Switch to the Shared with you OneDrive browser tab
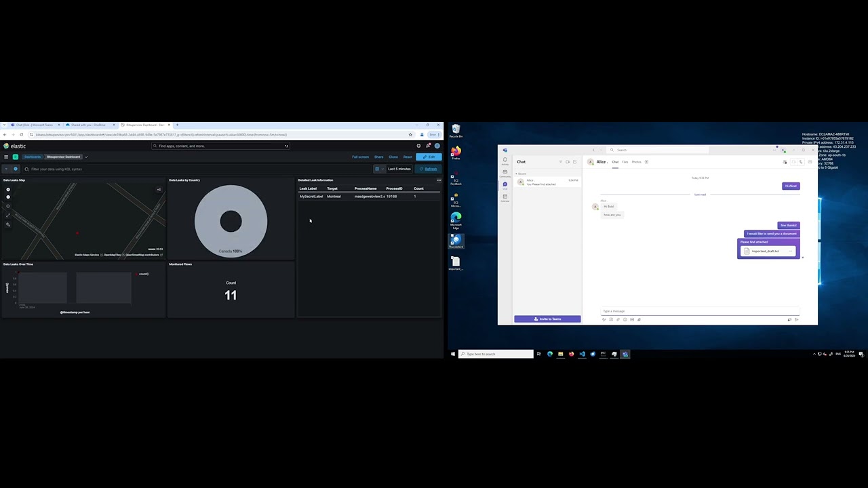868x488 pixels. point(88,125)
